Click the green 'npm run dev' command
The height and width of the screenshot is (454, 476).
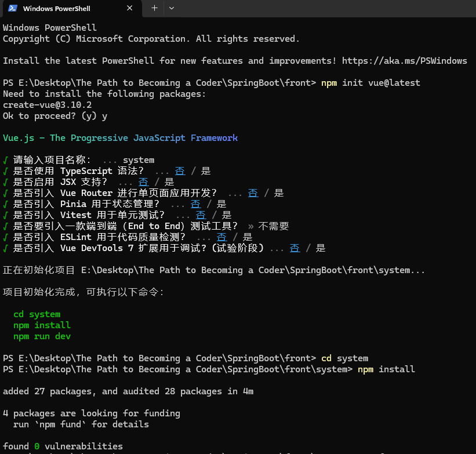42,336
